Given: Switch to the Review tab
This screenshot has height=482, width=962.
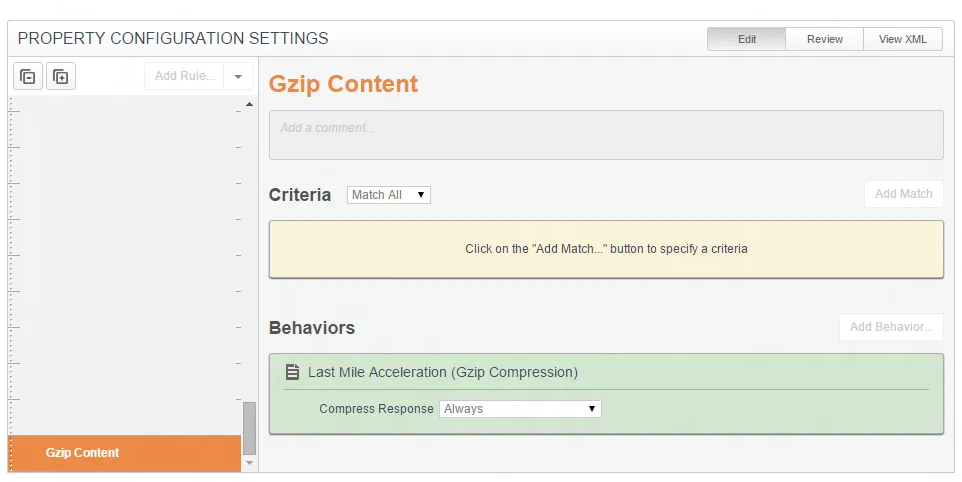Looking at the screenshot, I should pyautogui.click(x=824, y=39).
